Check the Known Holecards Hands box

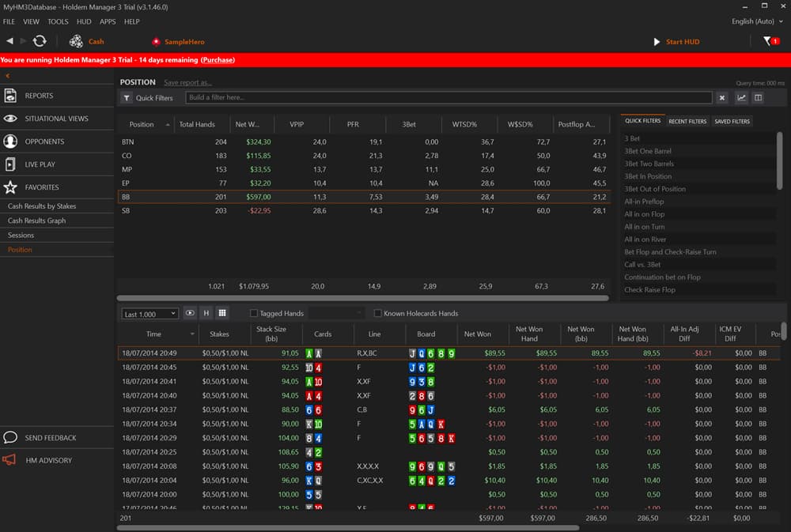377,314
